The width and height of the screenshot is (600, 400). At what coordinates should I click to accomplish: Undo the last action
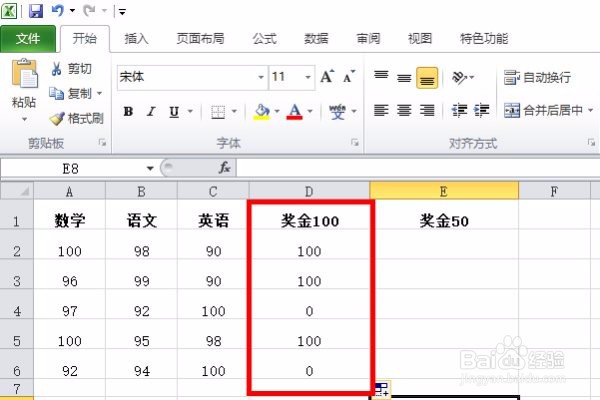(x=57, y=10)
